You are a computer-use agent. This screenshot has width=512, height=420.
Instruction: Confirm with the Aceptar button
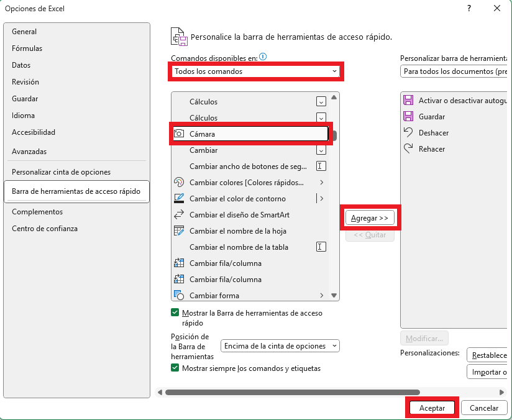(432, 408)
